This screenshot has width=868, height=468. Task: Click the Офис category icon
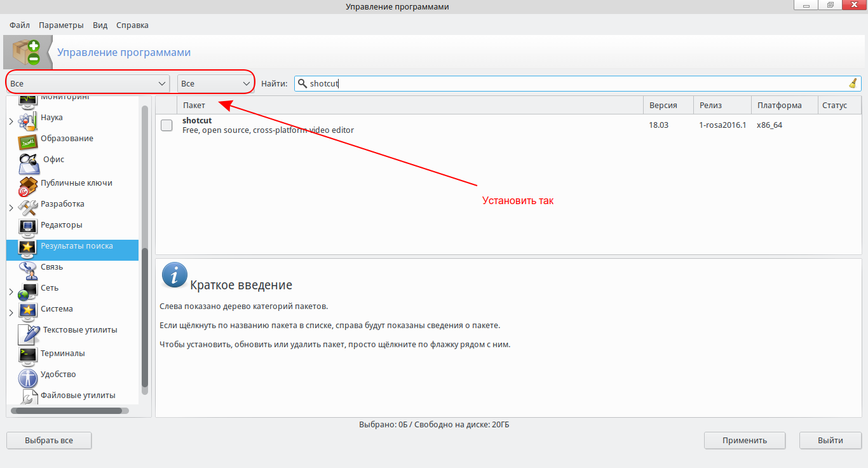[29, 163]
